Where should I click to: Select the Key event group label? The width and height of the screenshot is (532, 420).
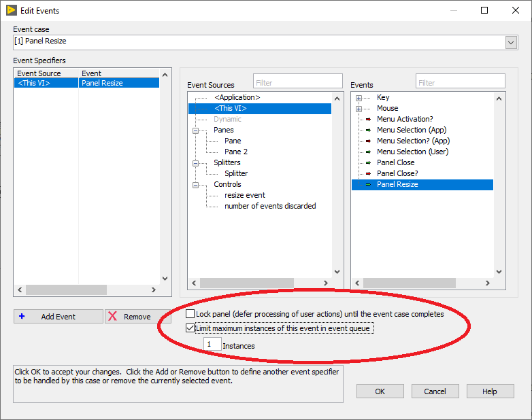pyautogui.click(x=383, y=97)
